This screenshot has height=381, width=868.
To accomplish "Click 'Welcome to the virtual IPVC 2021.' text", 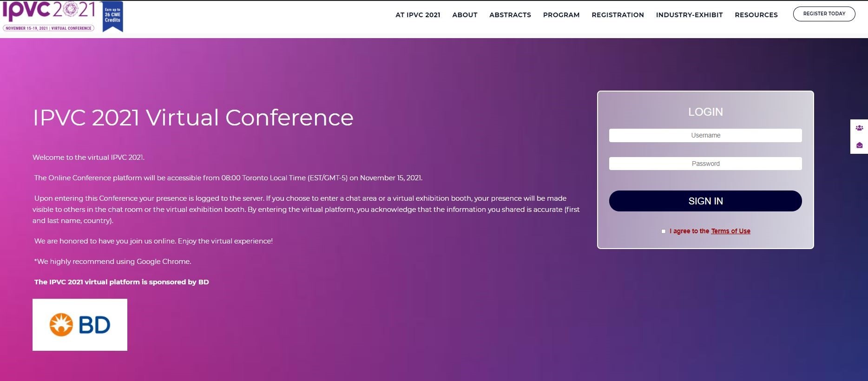I will (88, 158).
